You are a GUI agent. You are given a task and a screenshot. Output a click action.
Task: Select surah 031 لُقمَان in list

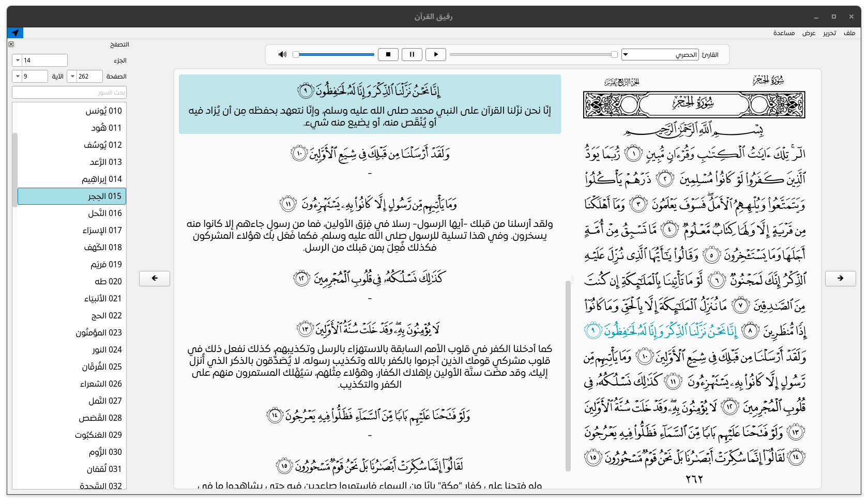(x=72, y=469)
